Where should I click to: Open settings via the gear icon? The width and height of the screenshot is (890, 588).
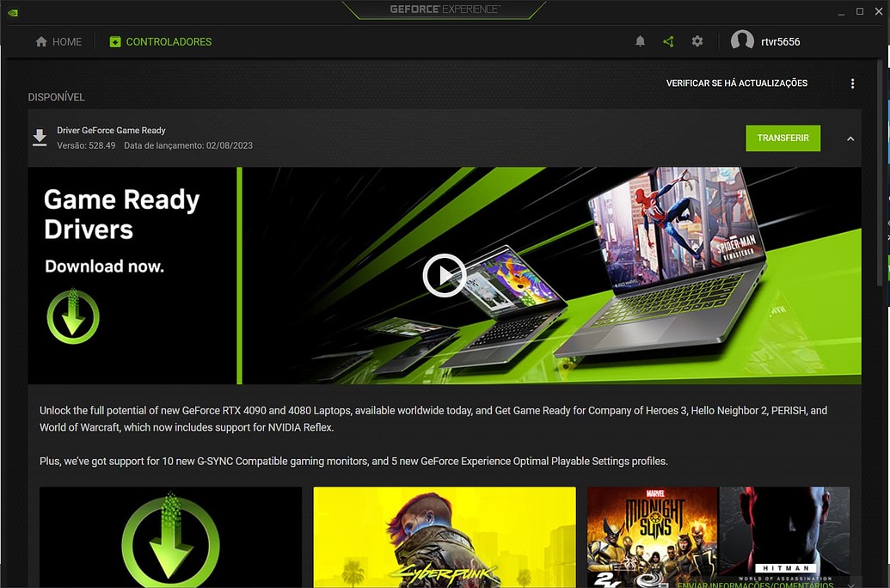pyautogui.click(x=697, y=41)
